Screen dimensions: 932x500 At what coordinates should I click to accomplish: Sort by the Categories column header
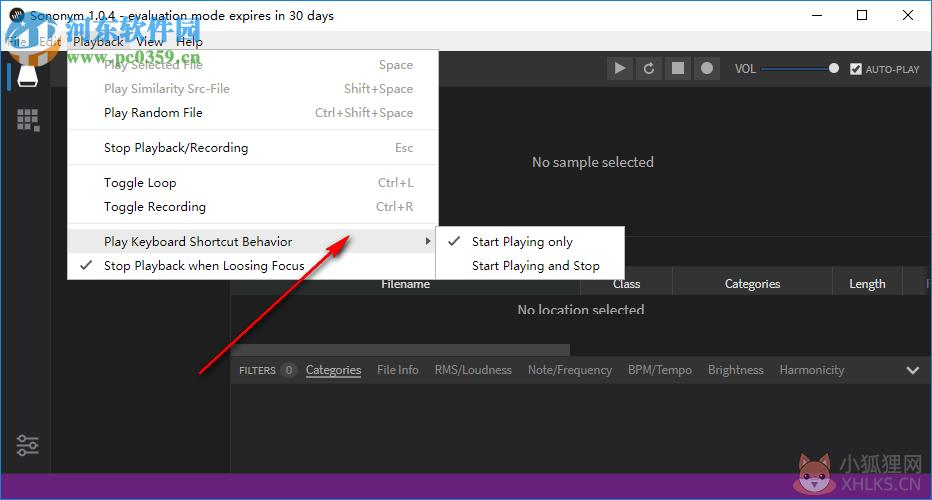(752, 284)
